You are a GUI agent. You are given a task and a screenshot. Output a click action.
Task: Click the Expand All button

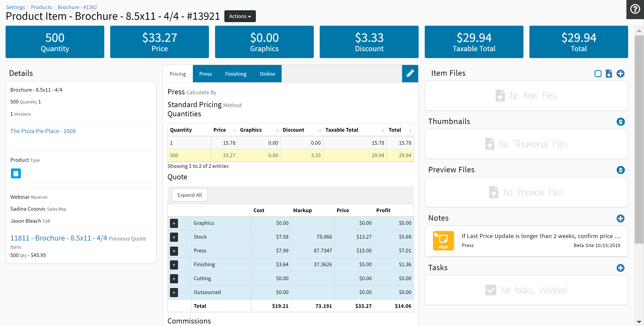(189, 195)
